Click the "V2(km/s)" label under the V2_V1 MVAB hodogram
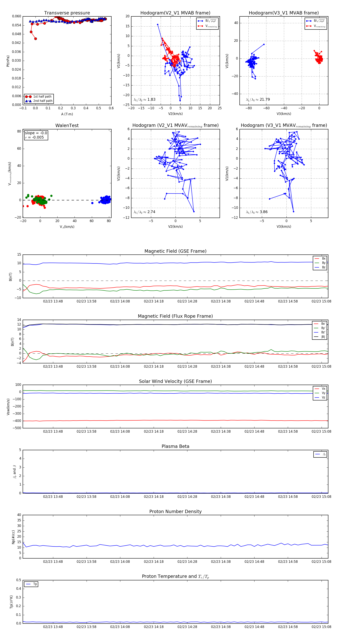Viewport: 351px width, 644px height. tap(175, 114)
